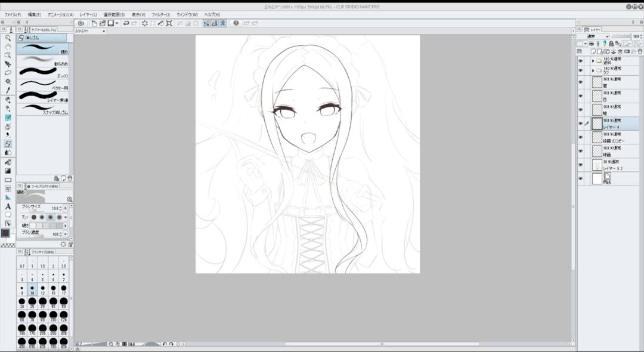
Task: Open layer color dropdown arrow
Action: tap(586, 44)
